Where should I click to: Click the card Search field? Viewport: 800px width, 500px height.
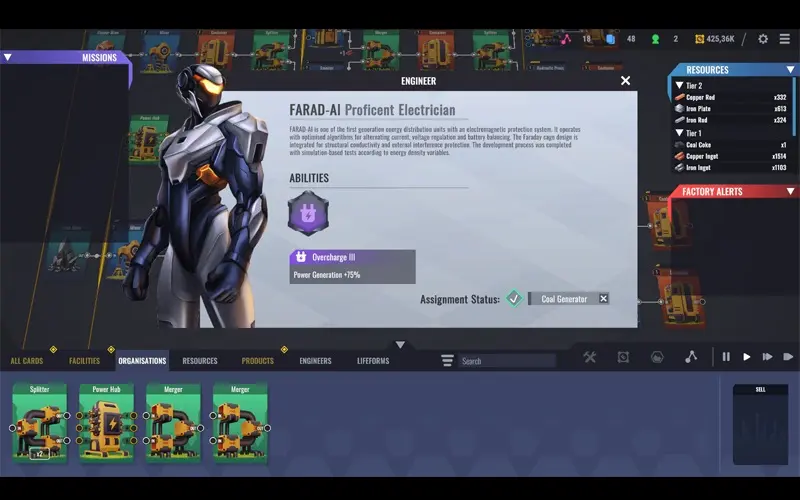click(507, 361)
